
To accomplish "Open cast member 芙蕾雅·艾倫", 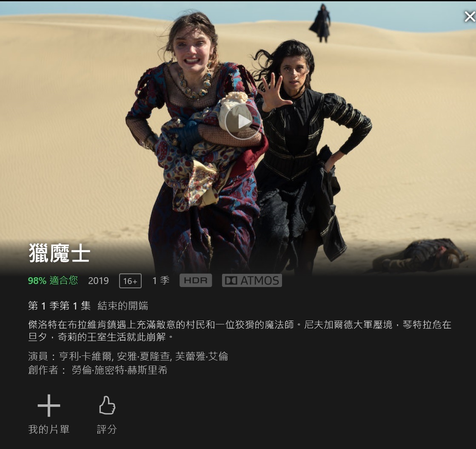I will pyautogui.click(x=202, y=356).
